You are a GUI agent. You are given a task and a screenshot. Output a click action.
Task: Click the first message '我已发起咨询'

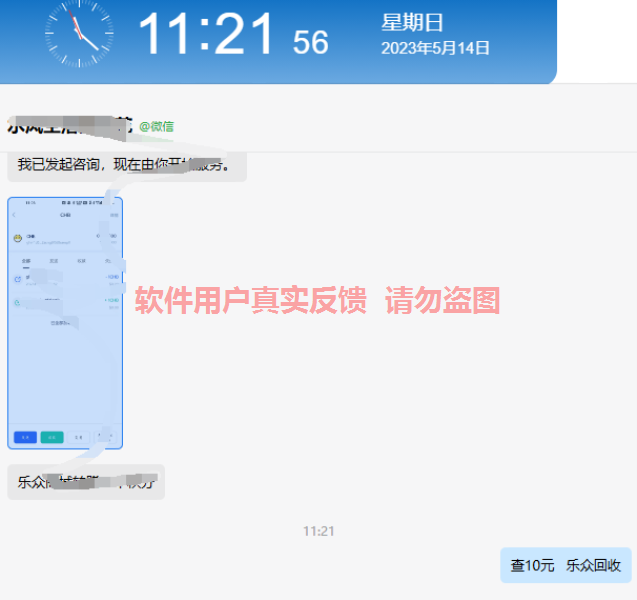pyautogui.click(x=127, y=166)
